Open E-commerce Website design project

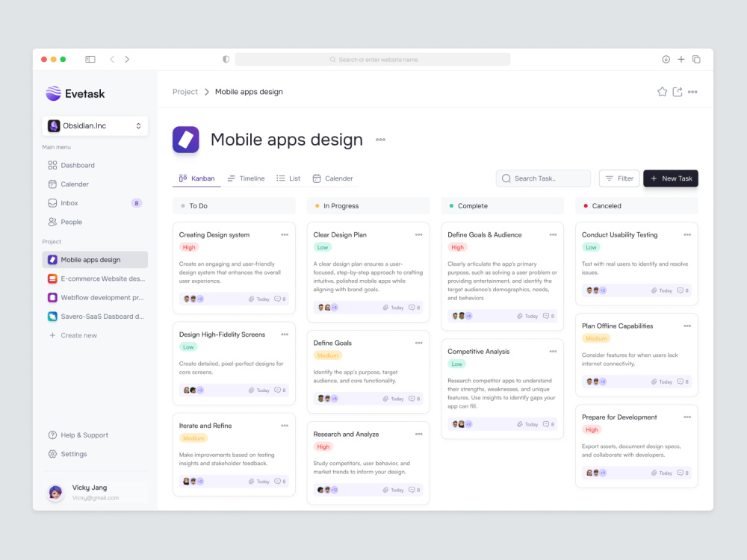click(x=95, y=279)
